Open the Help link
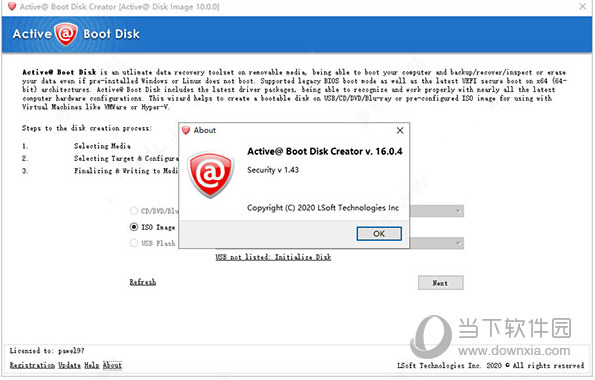Image resolution: width=595 pixels, height=380 pixels. [91, 365]
